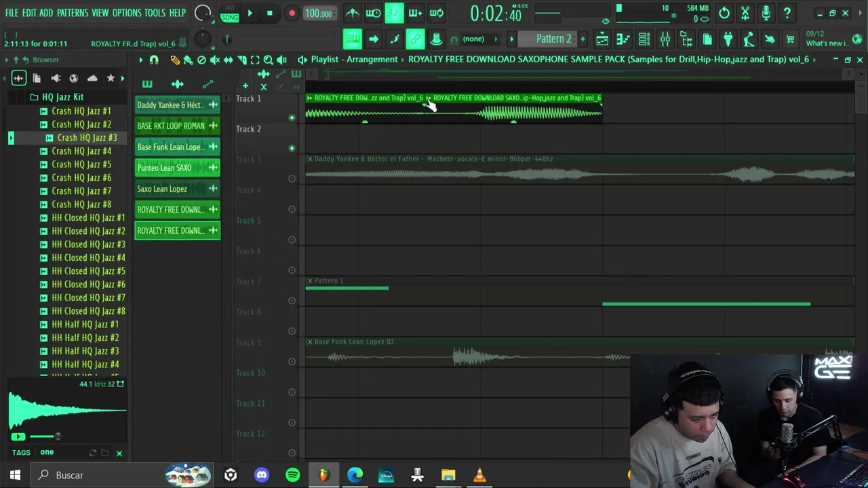
Task: Choose the Select tool in Playlist toolbar
Action: [x=255, y=60]
